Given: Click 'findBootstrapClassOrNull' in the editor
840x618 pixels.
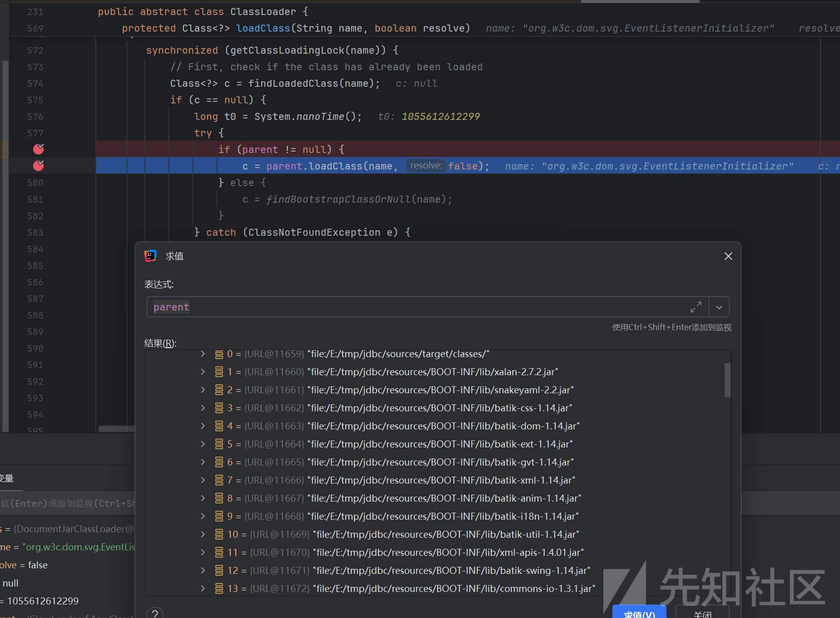Looking at the screenshot, I should coord(339,199).
